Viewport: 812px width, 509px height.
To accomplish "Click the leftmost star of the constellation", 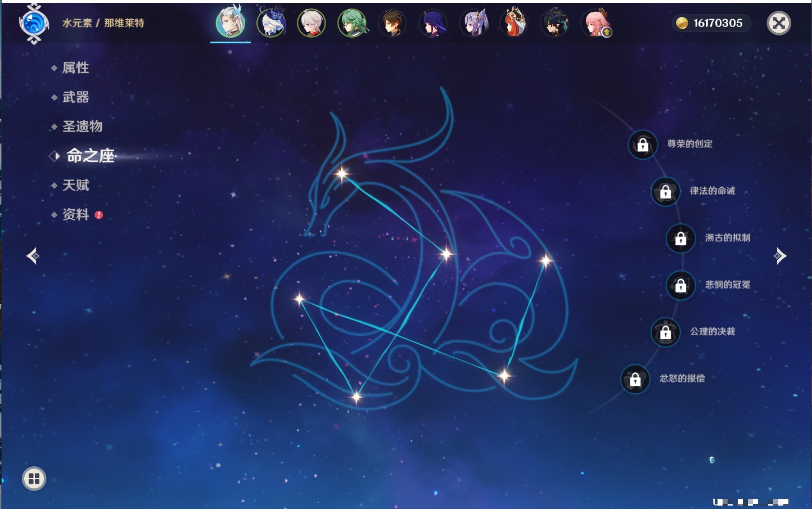I will 299,299.
